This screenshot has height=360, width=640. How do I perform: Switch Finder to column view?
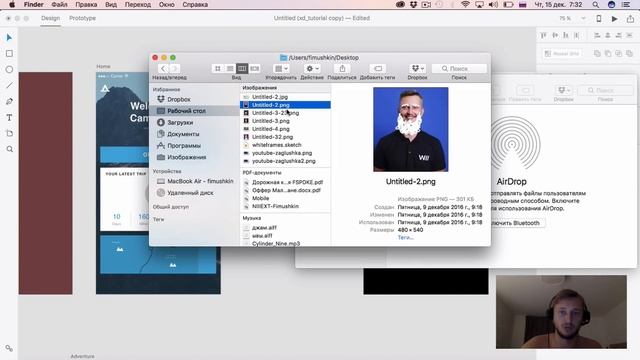pos(242,69)
